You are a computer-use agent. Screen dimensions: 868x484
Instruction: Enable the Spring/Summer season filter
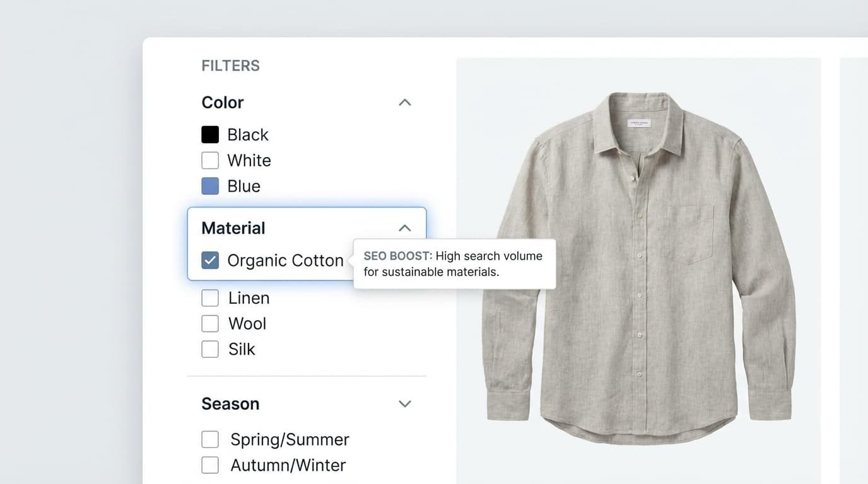point(209,439)
